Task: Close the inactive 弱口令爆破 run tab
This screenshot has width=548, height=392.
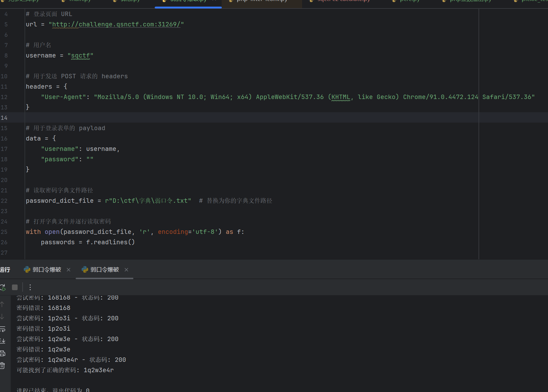Action: pyautogui.click(x=69, y=270)
